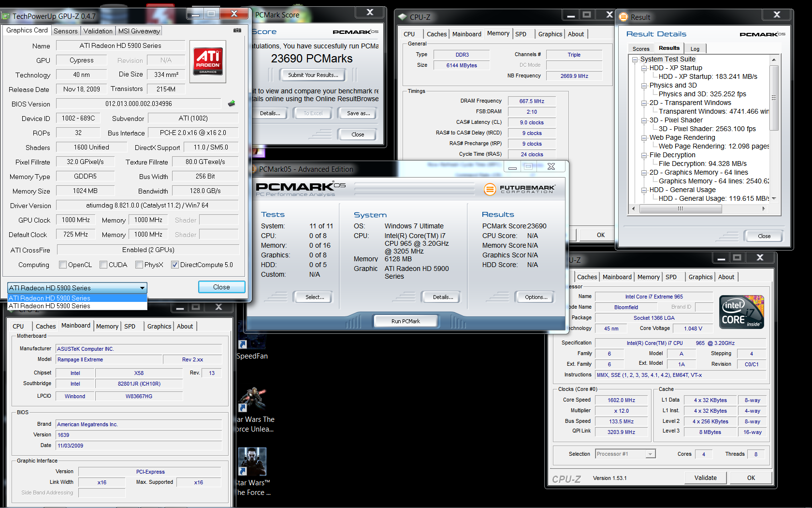Click Submit Your Results button
Screen dimensions: 812x508
pos(312,75)
